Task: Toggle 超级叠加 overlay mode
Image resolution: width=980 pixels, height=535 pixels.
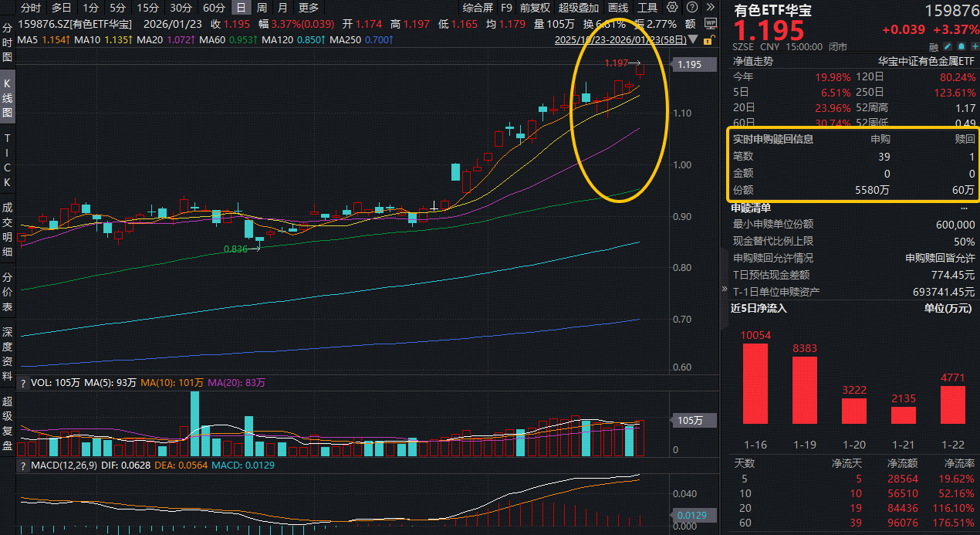Action: point(578,8)
